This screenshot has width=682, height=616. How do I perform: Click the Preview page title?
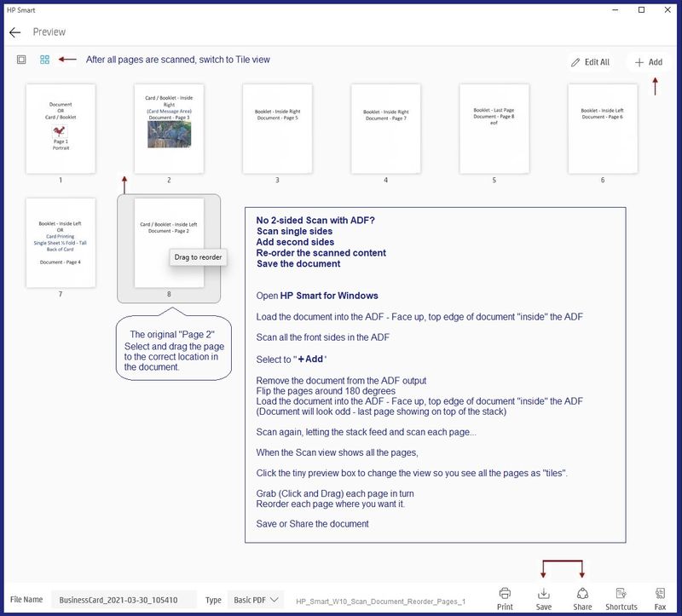point(49,32)
